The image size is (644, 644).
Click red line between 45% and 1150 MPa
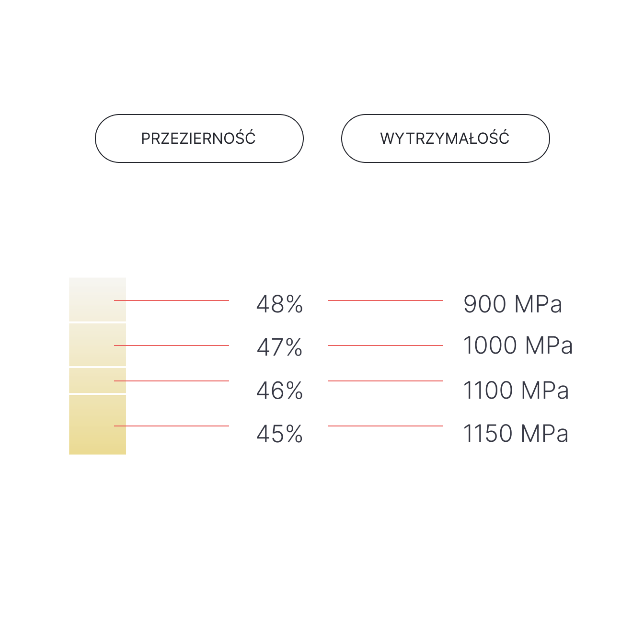point(385,426)
